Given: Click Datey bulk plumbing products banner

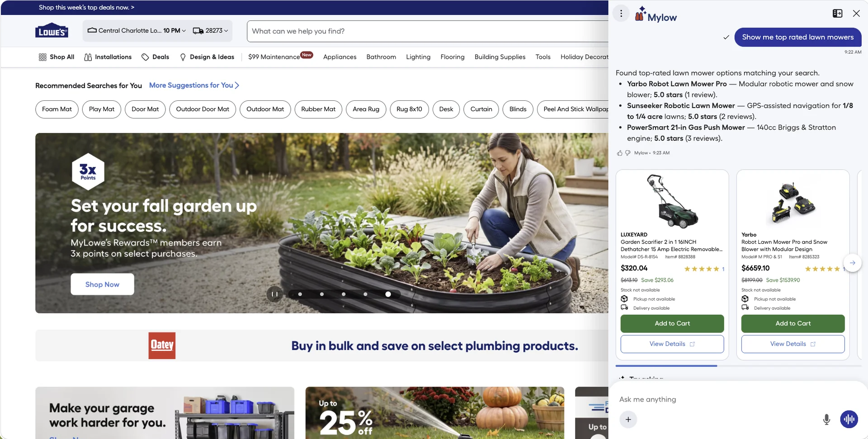Looking at the screenshot, I should coord(322,345).
